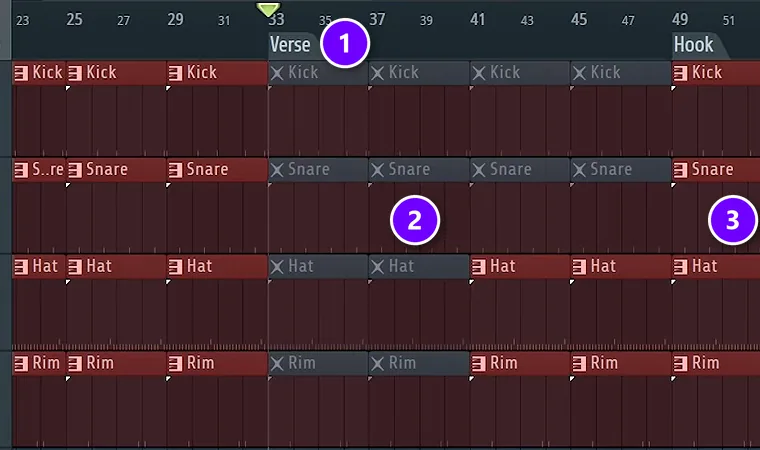Open the menu icon of the Snare clip at bar 29
This screenshot has width=760, height=450.
pos(175,170)
